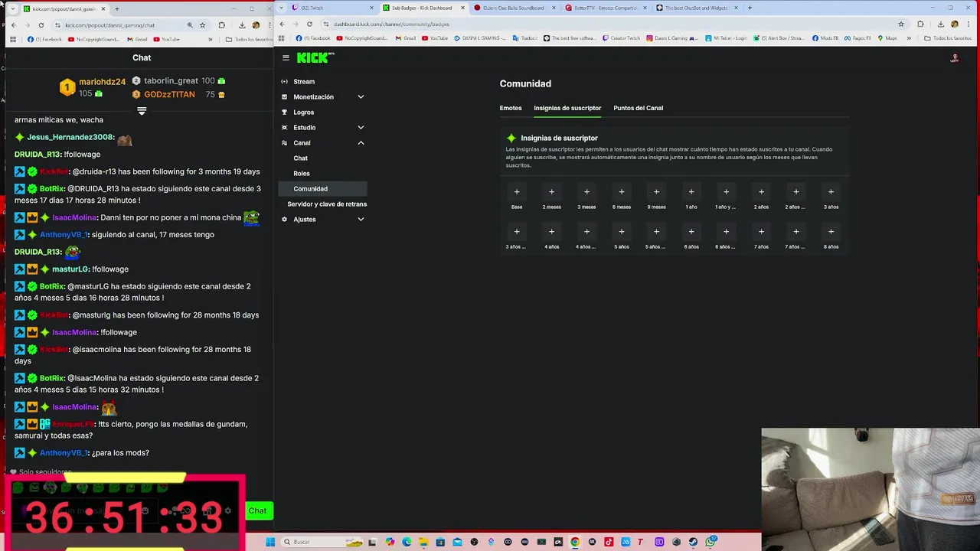Add the 7 años subscriber badge
980x551 pixels.
coord(761,232)
